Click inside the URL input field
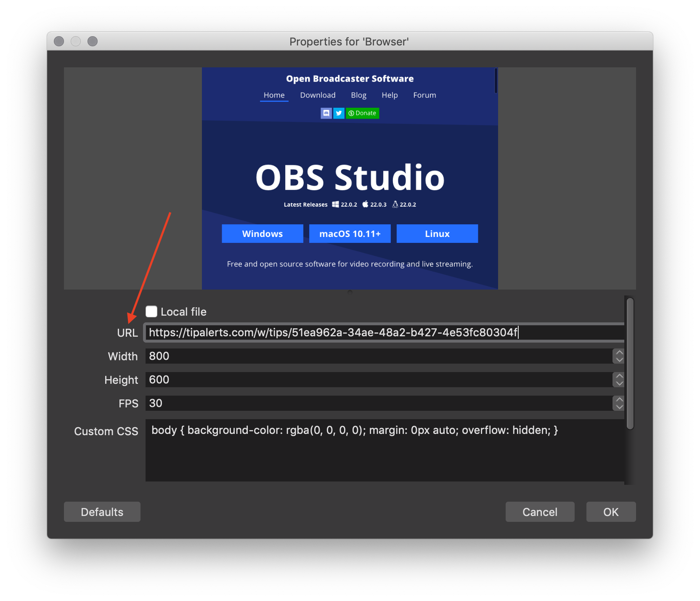Viewport: 700px width, 601px height. 384,332
